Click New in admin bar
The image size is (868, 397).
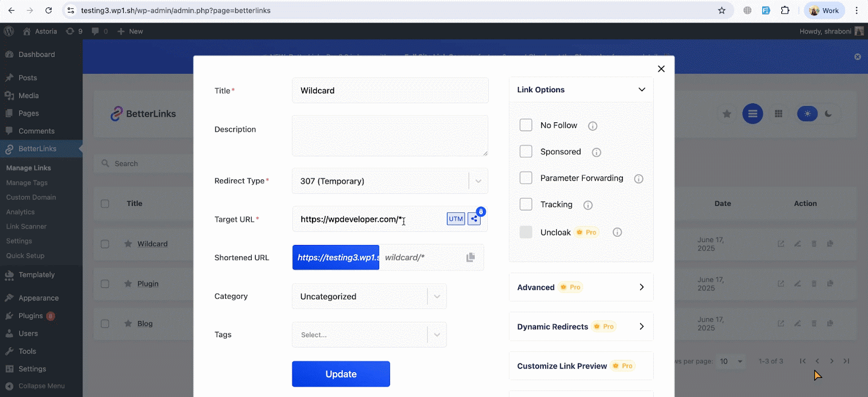[130, 31]
